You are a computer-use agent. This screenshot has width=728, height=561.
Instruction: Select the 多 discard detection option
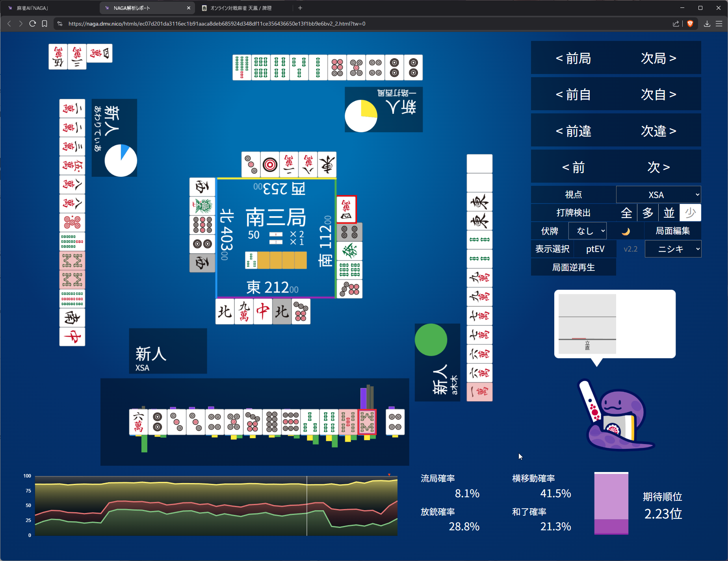[x=648, y=213]
